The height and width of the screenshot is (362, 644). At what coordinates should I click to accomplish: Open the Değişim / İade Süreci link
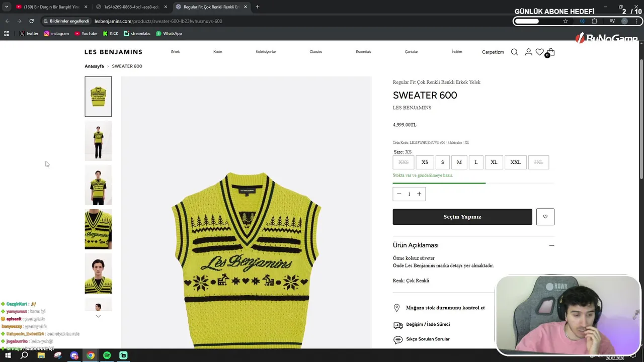coord(428,324)
